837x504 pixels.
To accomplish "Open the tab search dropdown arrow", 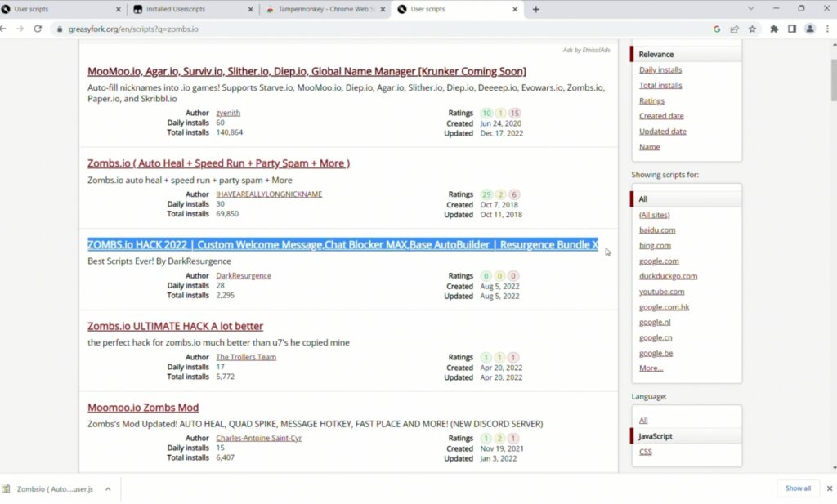I will tap(750, 8).
